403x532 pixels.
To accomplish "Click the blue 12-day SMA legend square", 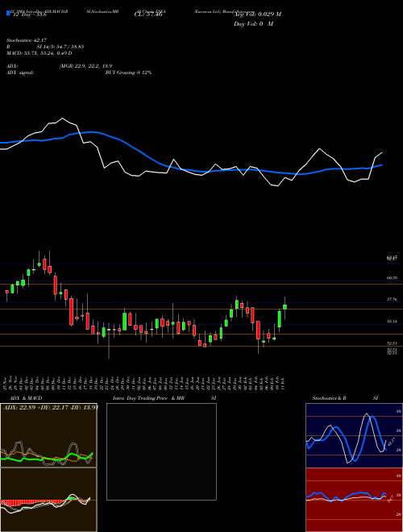I will tap(8, 13).
